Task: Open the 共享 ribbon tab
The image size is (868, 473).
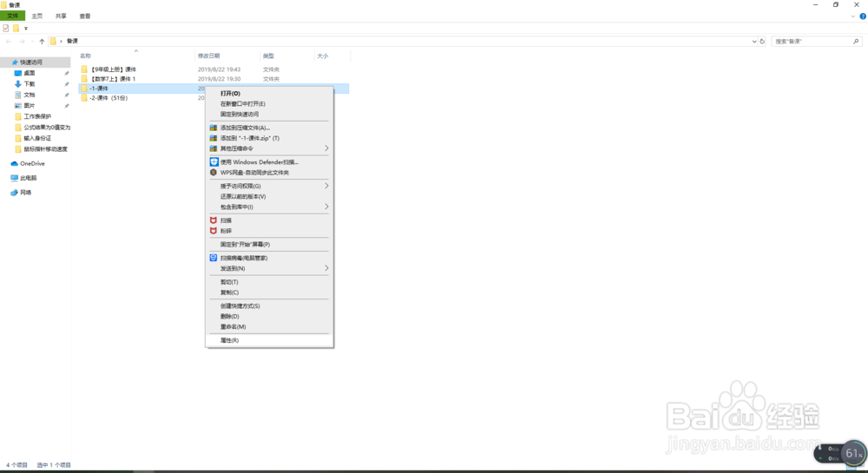Action: [x=61, y=16]
